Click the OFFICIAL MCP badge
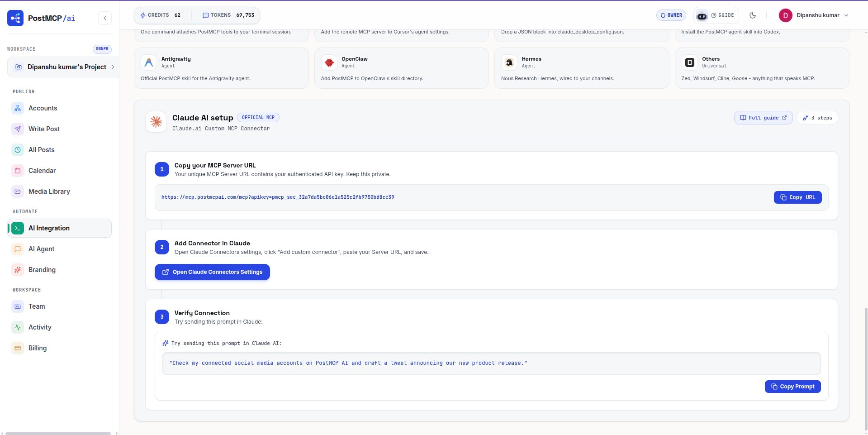This screenshot has height=435, width=868. (x=258, y=118)
